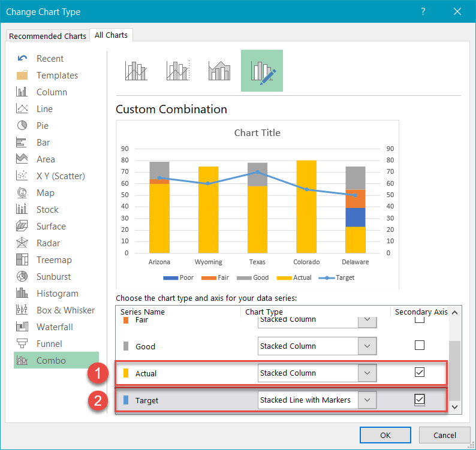Enable Secondary Axis for Good series
The image size is (476, 450).
click(420, 346)
